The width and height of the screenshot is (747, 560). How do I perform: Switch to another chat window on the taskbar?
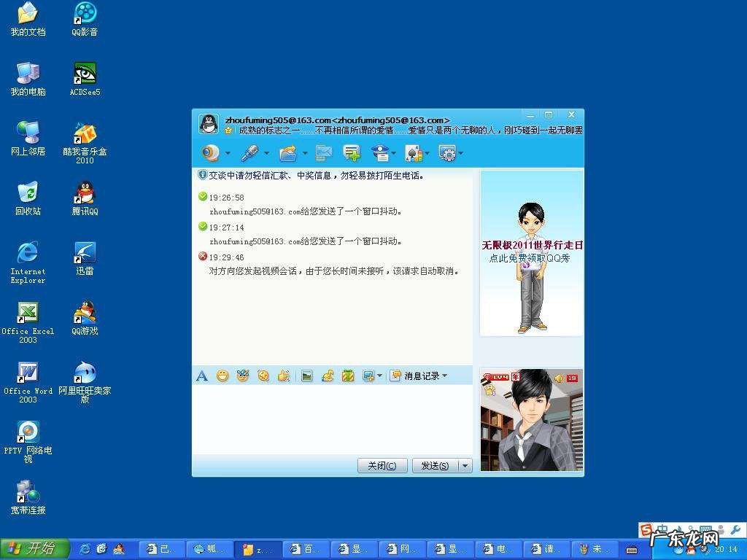click(x=209, y=548)
